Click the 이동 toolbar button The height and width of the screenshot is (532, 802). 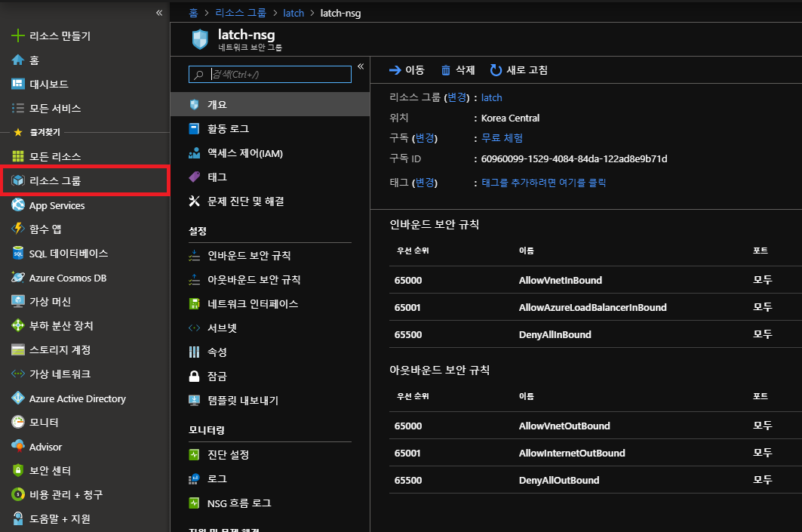(x=407, y=70)
